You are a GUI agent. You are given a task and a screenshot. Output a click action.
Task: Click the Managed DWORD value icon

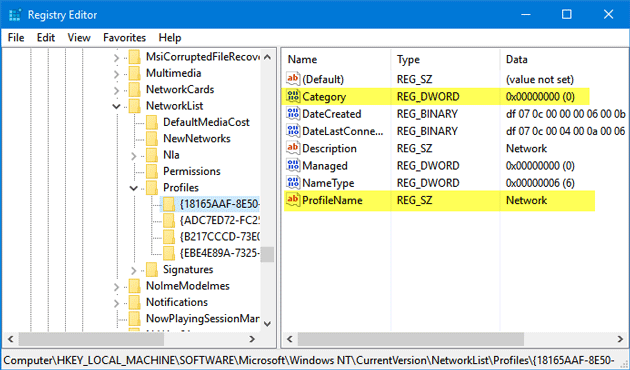point(293,166)
